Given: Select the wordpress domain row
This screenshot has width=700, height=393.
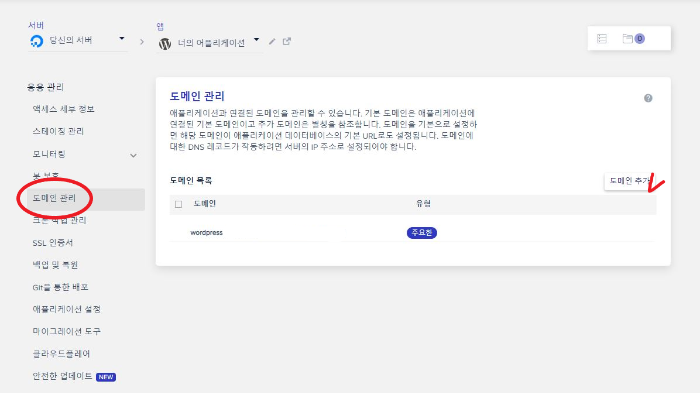Looking at the screenshot, I should point(413,233).
